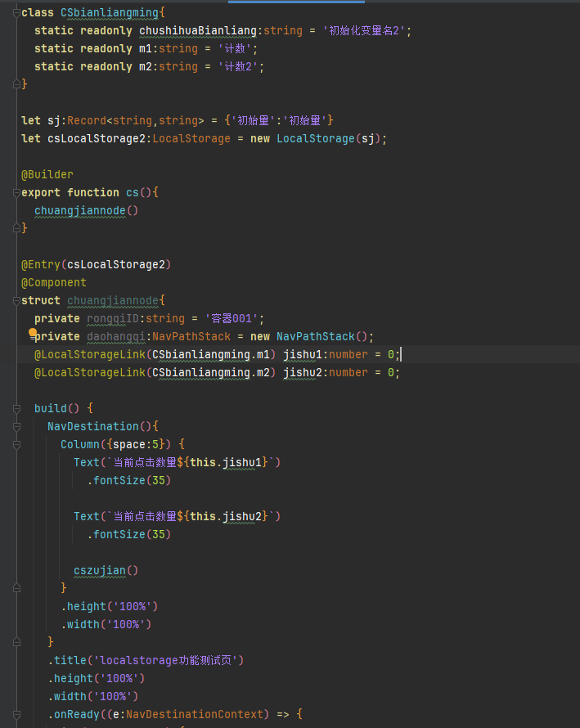This screenshot has width=580, height=728.
Task: Click the @Component decorator
Action: coord(53,282)
